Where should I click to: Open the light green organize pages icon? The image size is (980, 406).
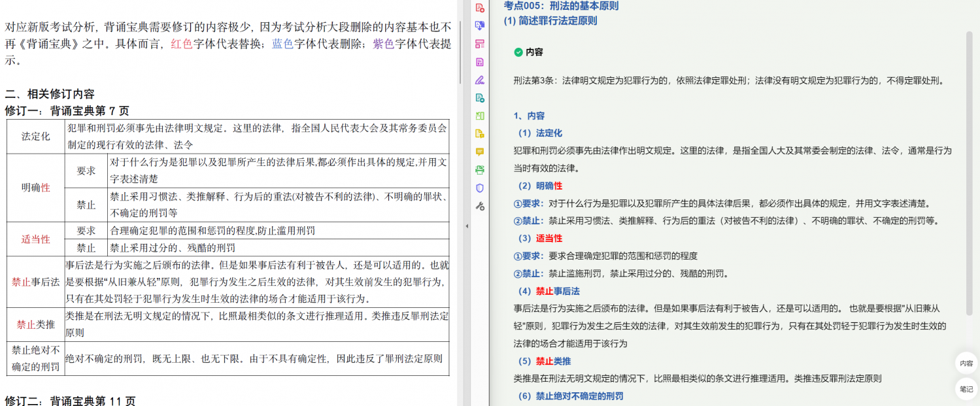[480, 116]
